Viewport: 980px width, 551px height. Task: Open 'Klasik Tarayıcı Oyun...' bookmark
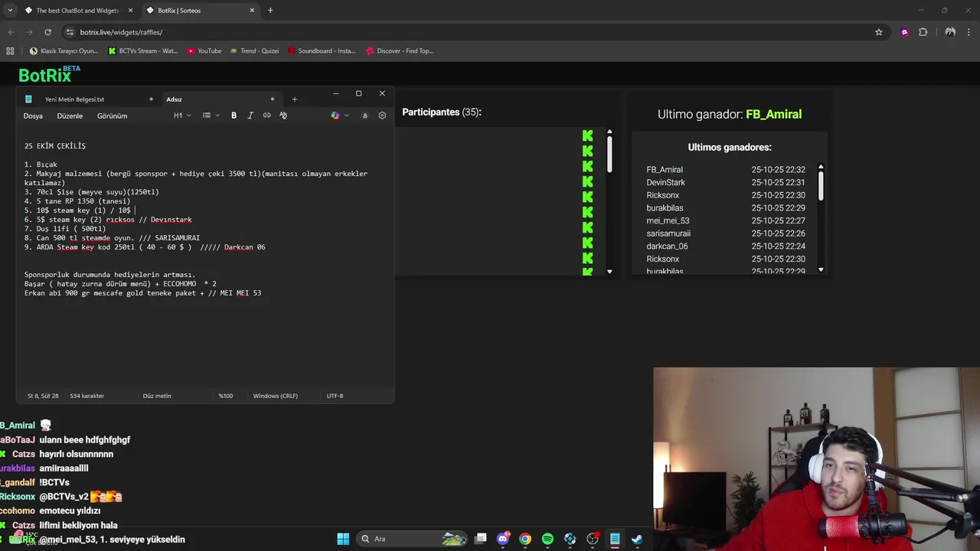[64, 51]
